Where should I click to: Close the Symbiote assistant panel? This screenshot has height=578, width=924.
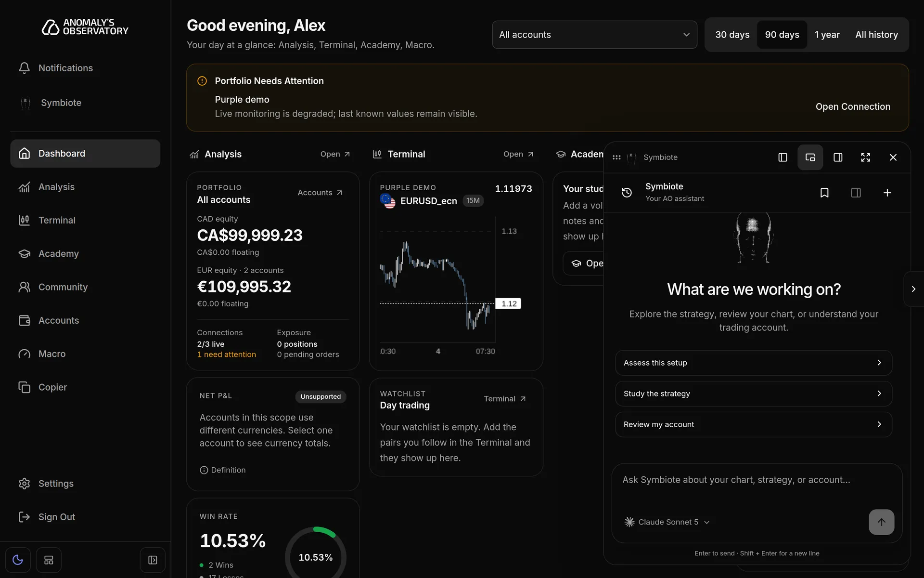(x=893, y=158)
